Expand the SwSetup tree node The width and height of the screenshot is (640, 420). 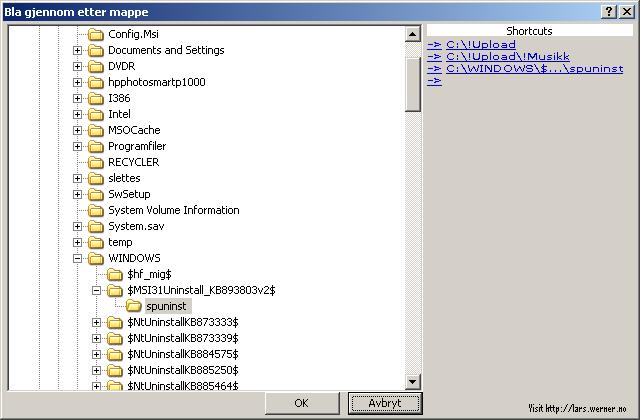(x=77, y=194)
